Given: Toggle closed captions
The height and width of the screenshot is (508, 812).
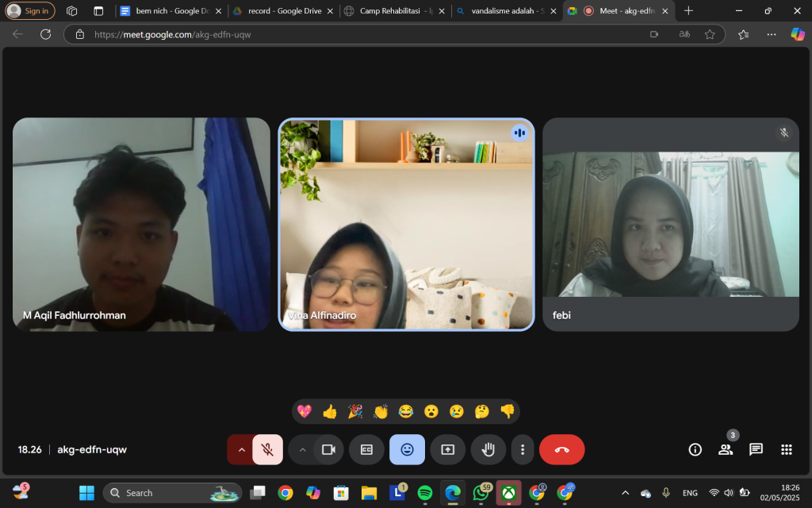Looking at the screenshot, I should click(366, 449).
